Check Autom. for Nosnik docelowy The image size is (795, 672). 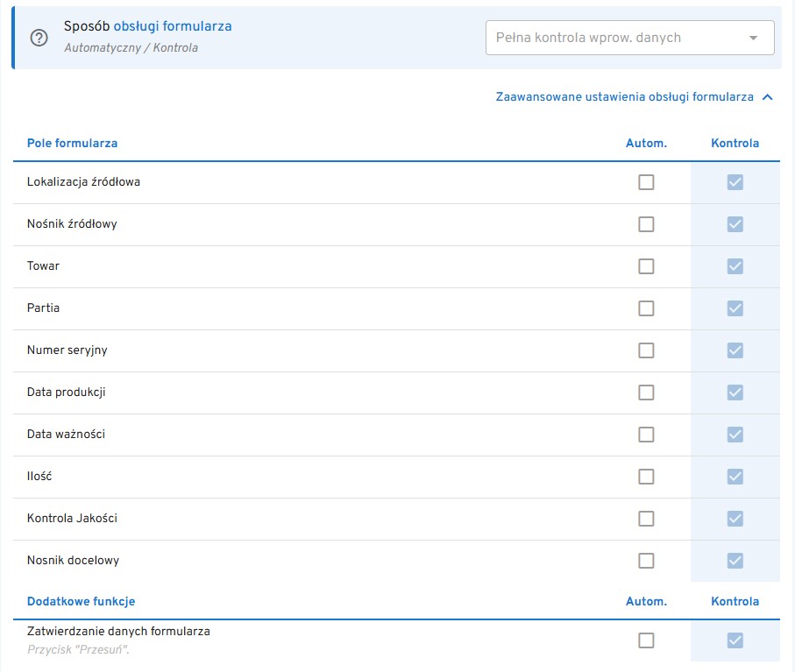(x=646, y=561)
